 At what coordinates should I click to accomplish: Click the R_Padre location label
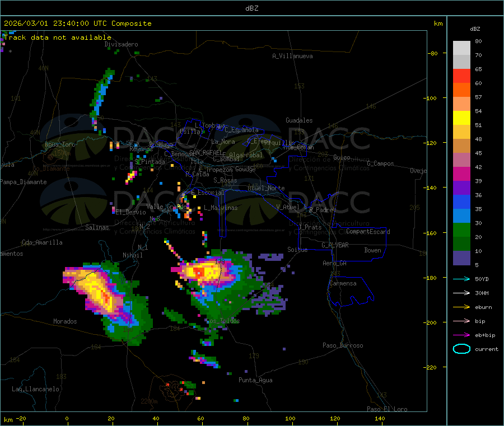click(321, 210)
